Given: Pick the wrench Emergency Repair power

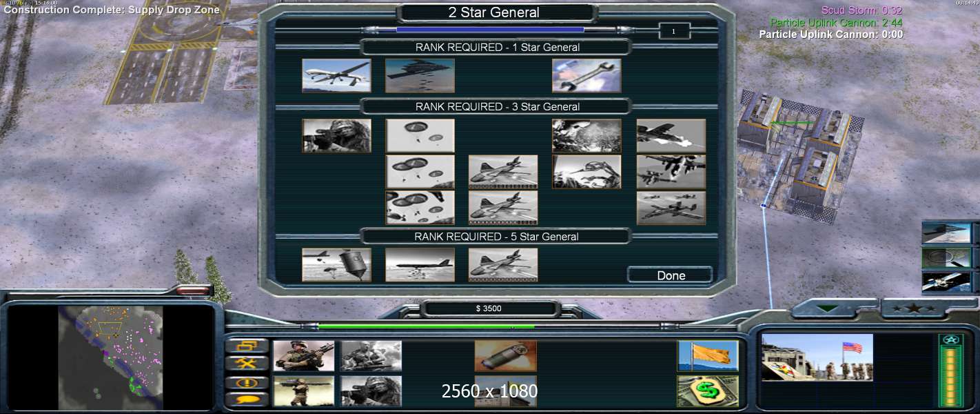Looking at the screenshot, I should tap(586, 75).
